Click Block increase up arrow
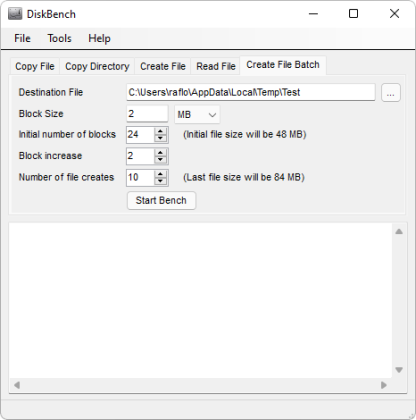This screenshot has height=420, width=416. 161,153
